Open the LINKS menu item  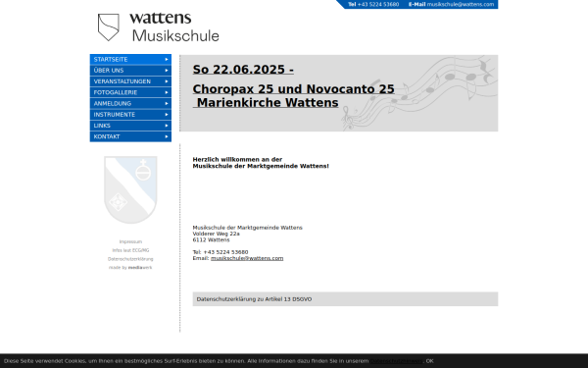tap(130, 126)
